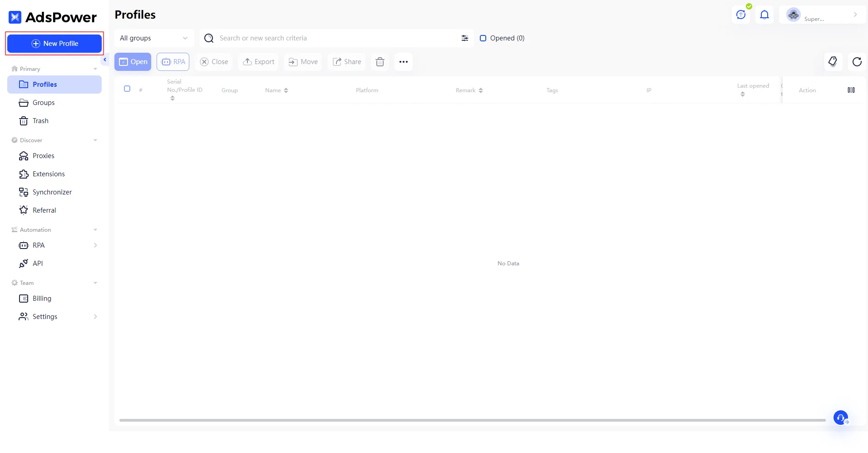The width and height of the screenshot is (868, 453).
Task: Click the notification bell icon
Action: tap(764, 15)
